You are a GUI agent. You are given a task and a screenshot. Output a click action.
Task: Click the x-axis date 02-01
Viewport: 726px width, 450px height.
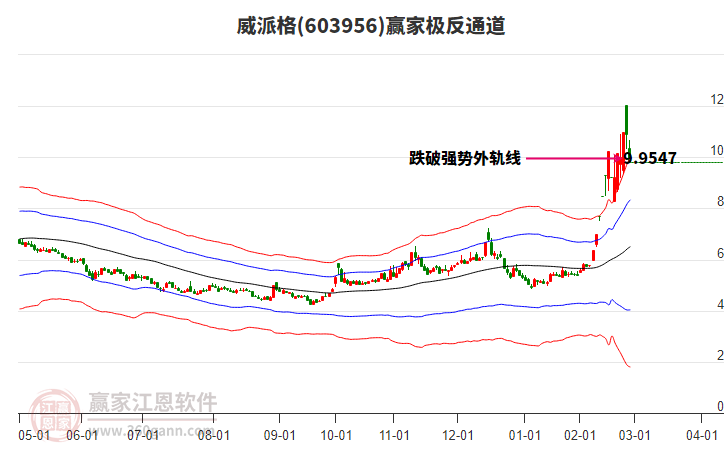click(580, 435)
